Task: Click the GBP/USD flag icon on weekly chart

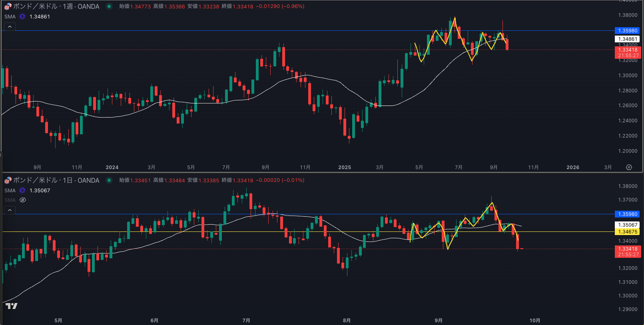Action: tap(8, 6)
